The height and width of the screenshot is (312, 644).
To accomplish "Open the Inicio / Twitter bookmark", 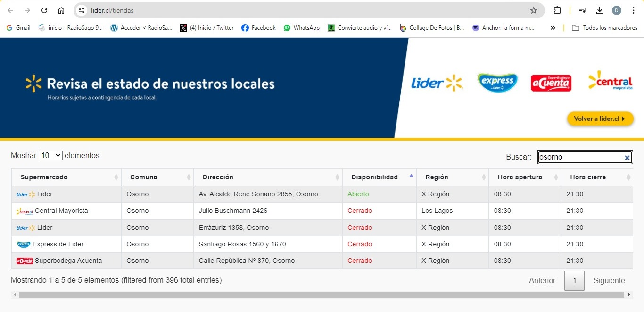I will pos(206,28).
